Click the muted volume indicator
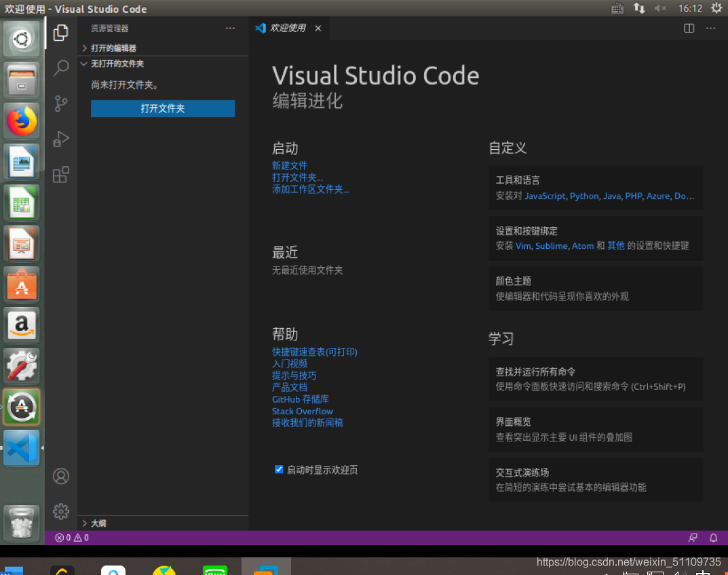 660,8
